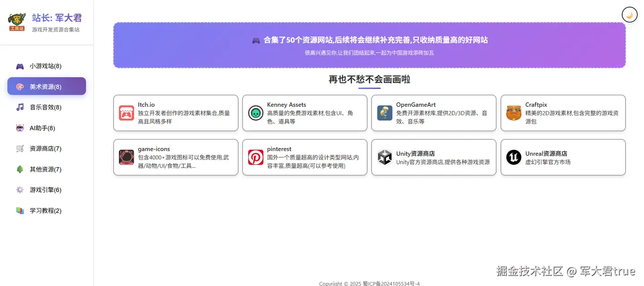Click the Craftpix description 精美的2D游戏素材
644x286 pixels.
572,118
